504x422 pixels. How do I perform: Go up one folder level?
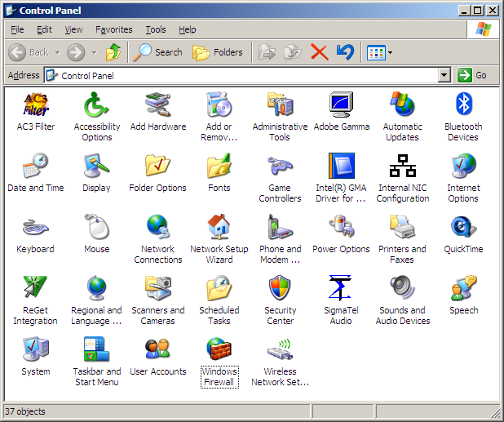click(113, 52)
